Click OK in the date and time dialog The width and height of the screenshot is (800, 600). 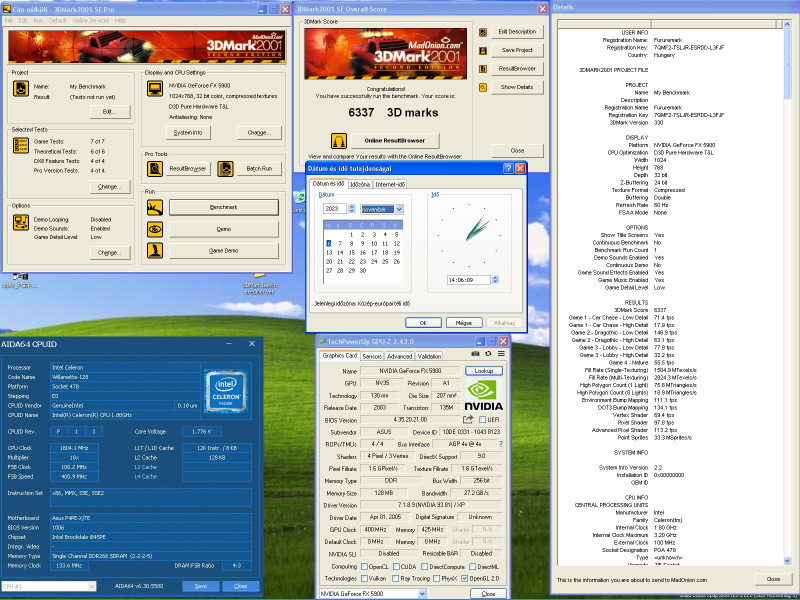[x=423, y=323]
